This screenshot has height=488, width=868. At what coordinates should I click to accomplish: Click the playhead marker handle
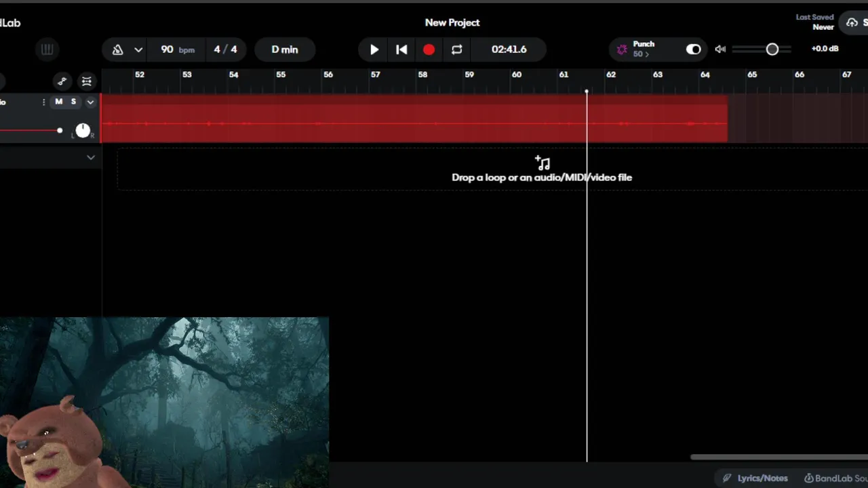coord(587,91)
